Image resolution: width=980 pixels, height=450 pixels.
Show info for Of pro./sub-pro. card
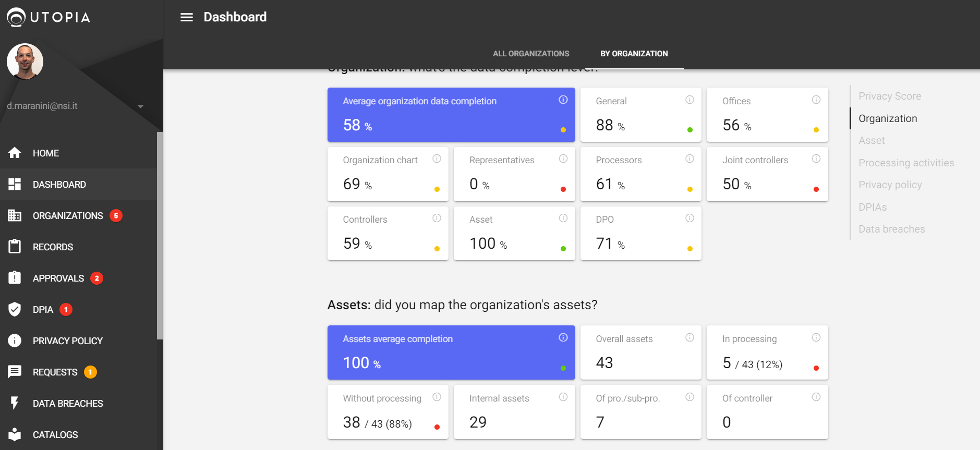[x=689, y=397]
